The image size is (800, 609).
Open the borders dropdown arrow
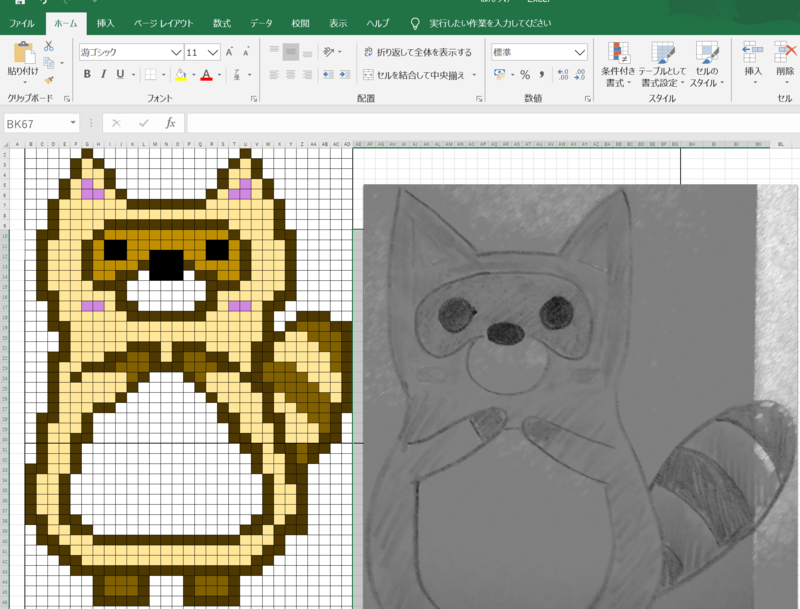[163, 75]
